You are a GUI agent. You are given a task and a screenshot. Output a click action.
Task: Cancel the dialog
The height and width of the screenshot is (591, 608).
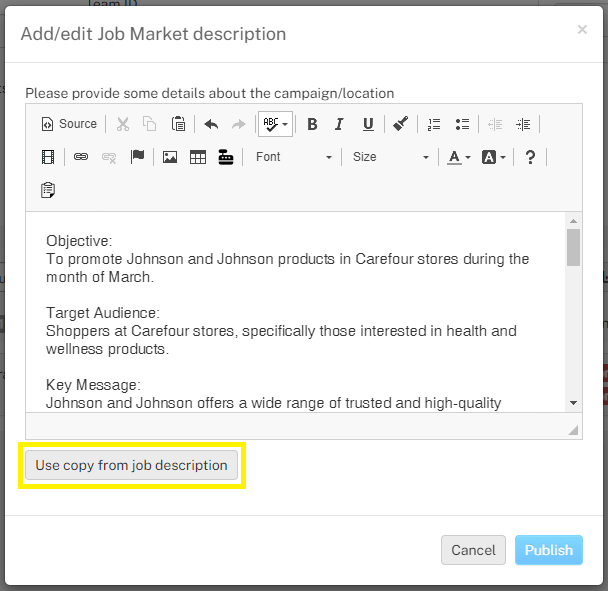tap(473, 550)
